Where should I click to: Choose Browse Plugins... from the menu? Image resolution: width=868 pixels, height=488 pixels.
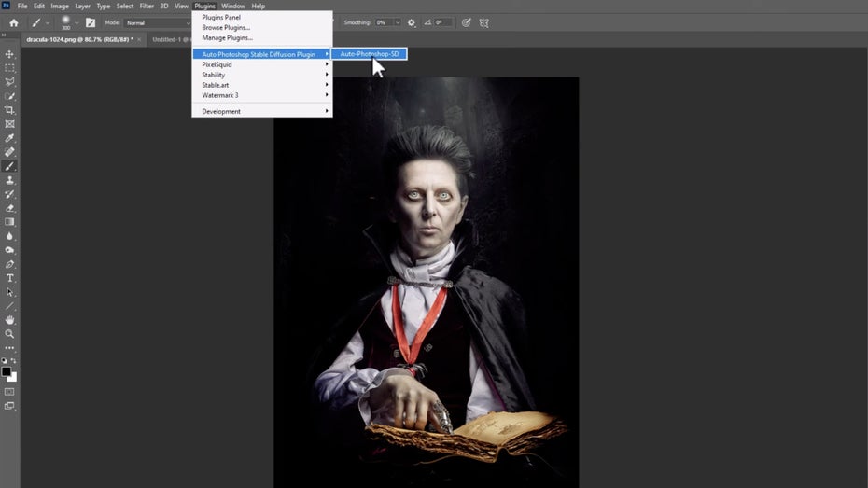tap(226, 27)
